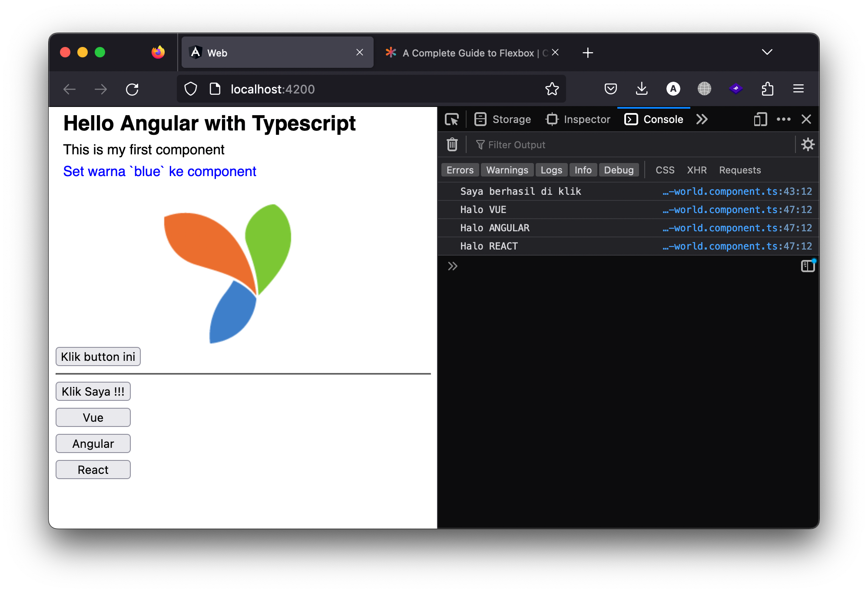Click the Save to Pocket icon
868x593 pixels.
pyautogui.click(x=610, y=89)
